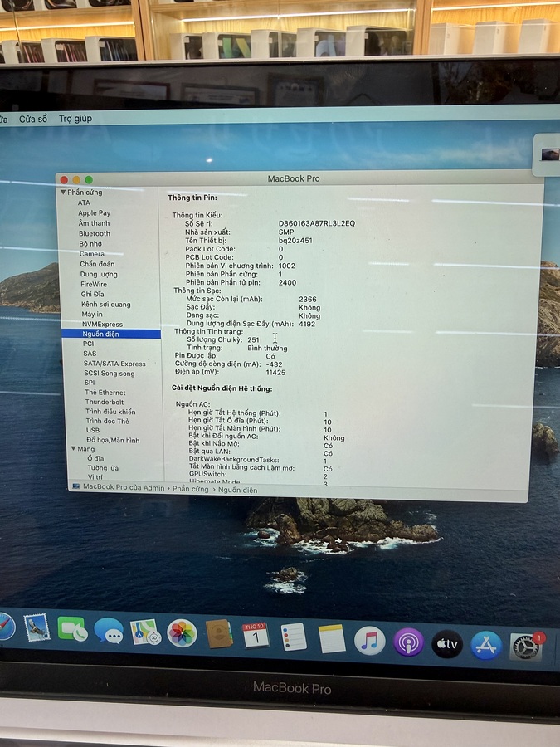Click MacBook Pro của Admin in path bar
This screenshot has height=747, width=560.
pyautogui.click(x=124, y=487)
